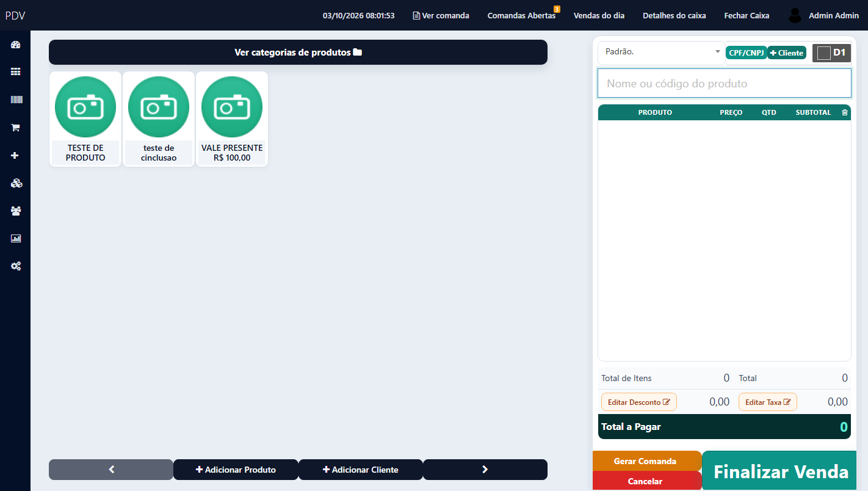
Task: Click the Adicionar Cliente button
Action: [360, 470]
